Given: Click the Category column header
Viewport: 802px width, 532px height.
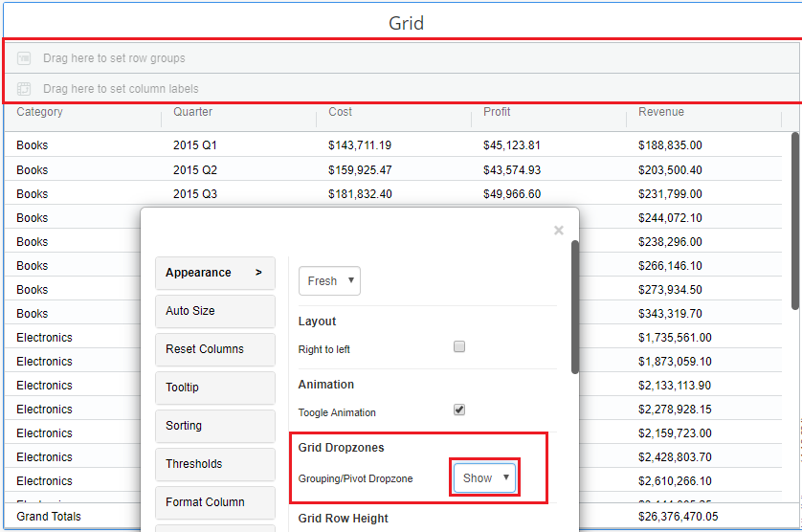Looking at the screenshot, I should (40, 112).
